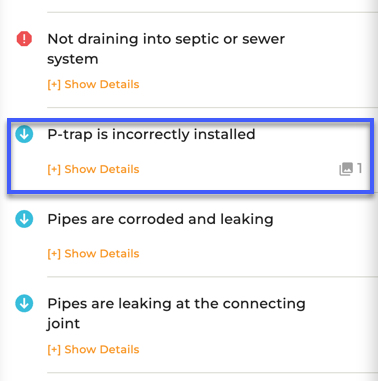Select the 'P-trap is incorrectly installed' title

[151, 135]
